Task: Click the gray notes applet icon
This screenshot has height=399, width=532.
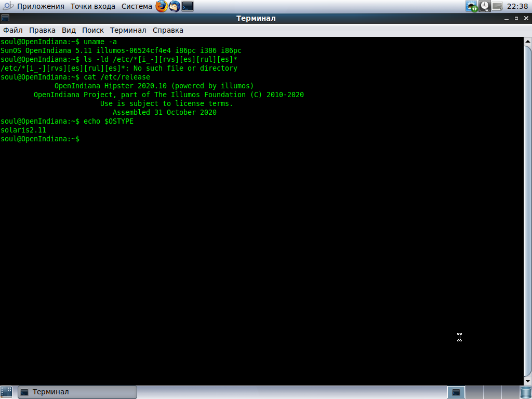Action: click(x=497, y=6)
